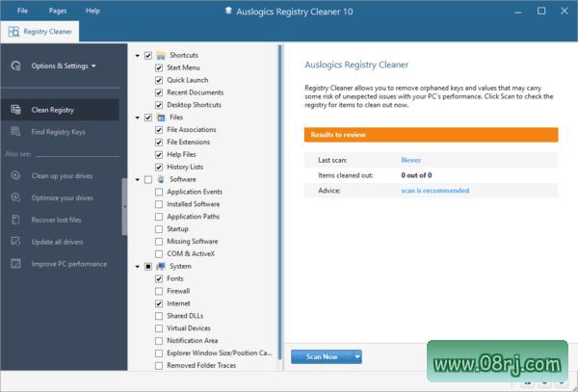Image resolution: width=578 pixels, height=392 pixels.
Task: Open the 'Recover lost files' link
Action: click(57, 220)
